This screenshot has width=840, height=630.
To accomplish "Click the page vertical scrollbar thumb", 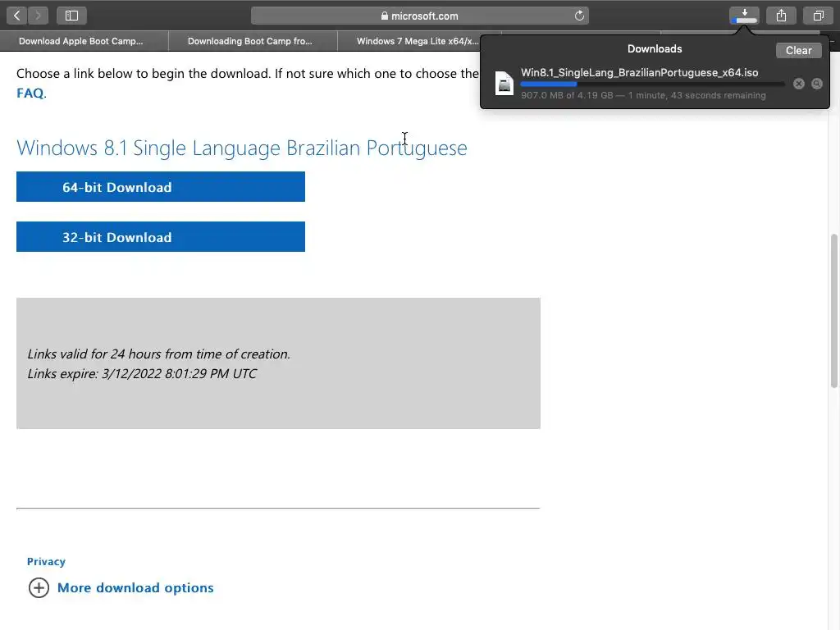I will (x=833, y=311).
